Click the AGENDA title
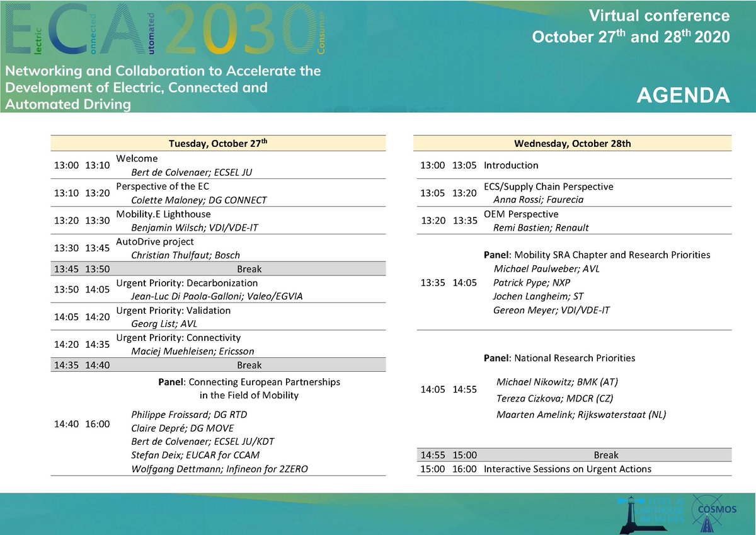Screen dimensions: 756x535 (683, 95)
